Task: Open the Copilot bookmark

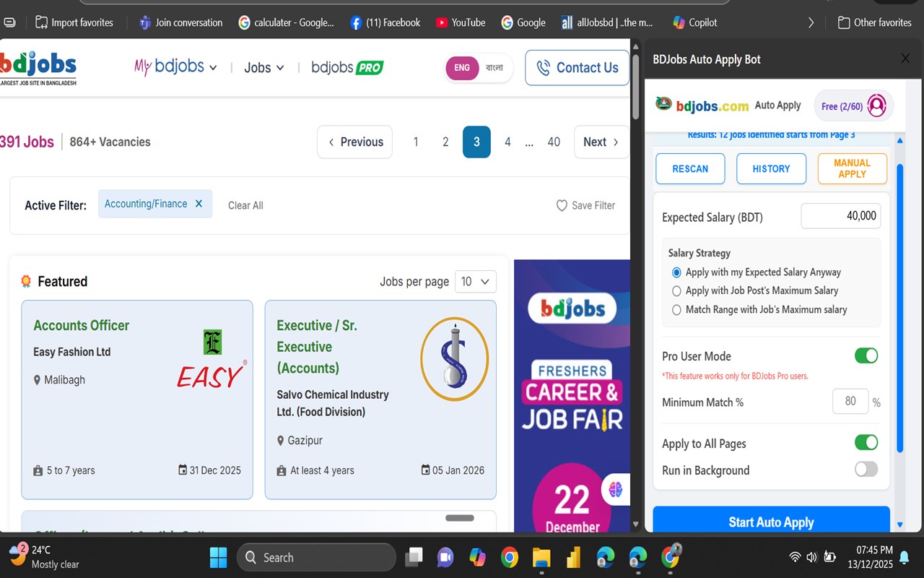Action: (x=694, y=22)
